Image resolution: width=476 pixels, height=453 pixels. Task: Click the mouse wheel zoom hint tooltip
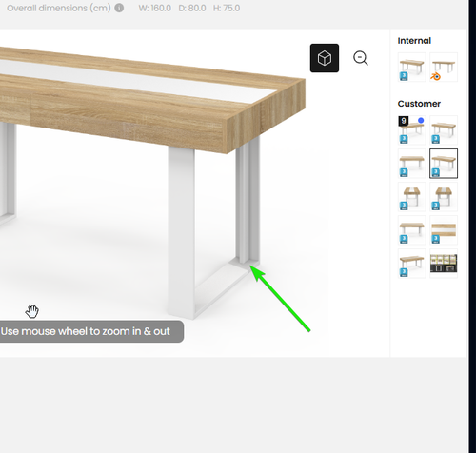pos(91,331)
